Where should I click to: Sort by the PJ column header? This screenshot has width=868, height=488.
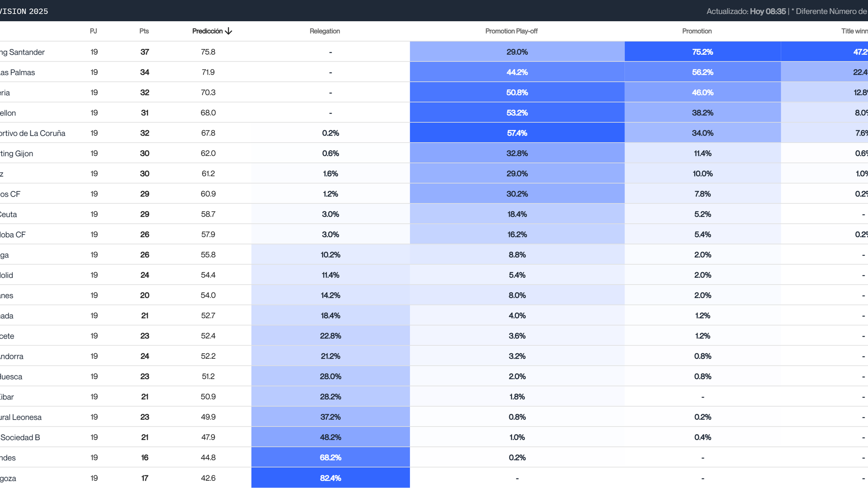click(93, 31)
